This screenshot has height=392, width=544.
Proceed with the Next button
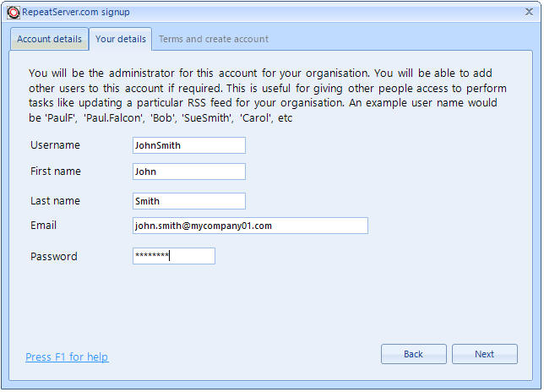pyautogui.click(x=484, y=354)
